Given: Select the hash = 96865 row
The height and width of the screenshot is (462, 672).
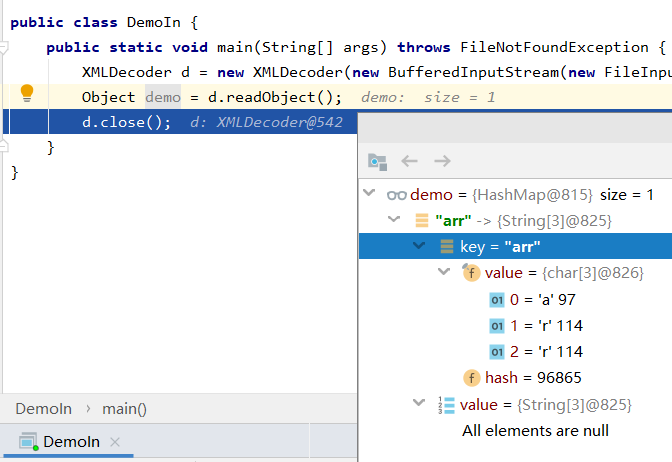Looking at the screenshot, I should click(532, 378).
